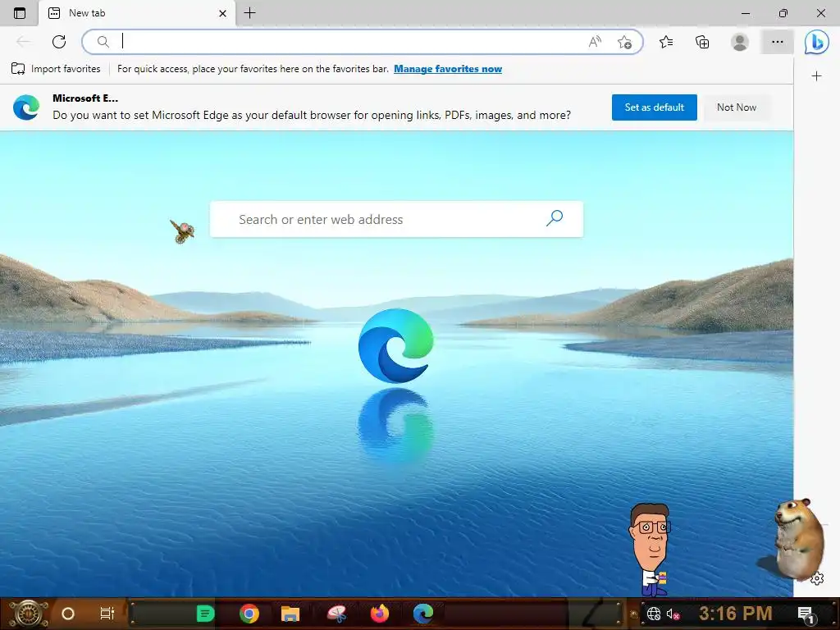Switch to Edge taskbar icon
This screenshot has height=630, width=840.
point(423,614)
